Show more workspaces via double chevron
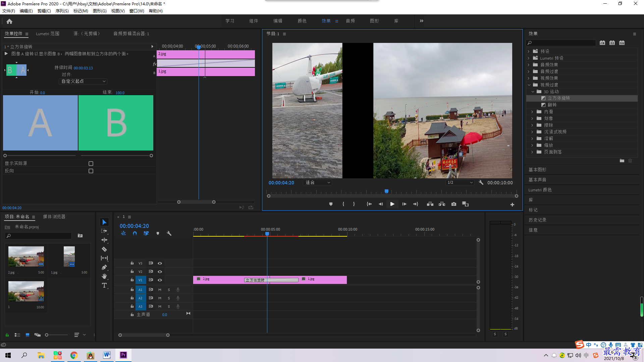 (x=422, y=21)
